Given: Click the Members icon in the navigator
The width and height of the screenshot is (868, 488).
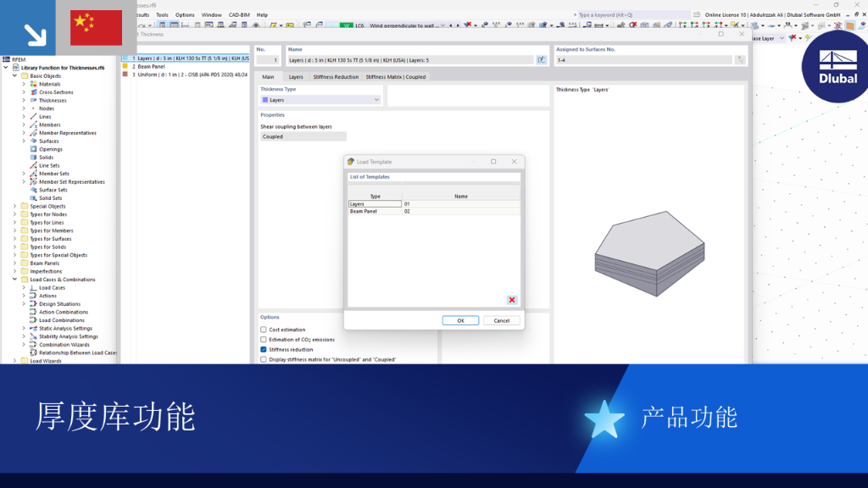Looking at the screenshot, I should click(33, 125).
